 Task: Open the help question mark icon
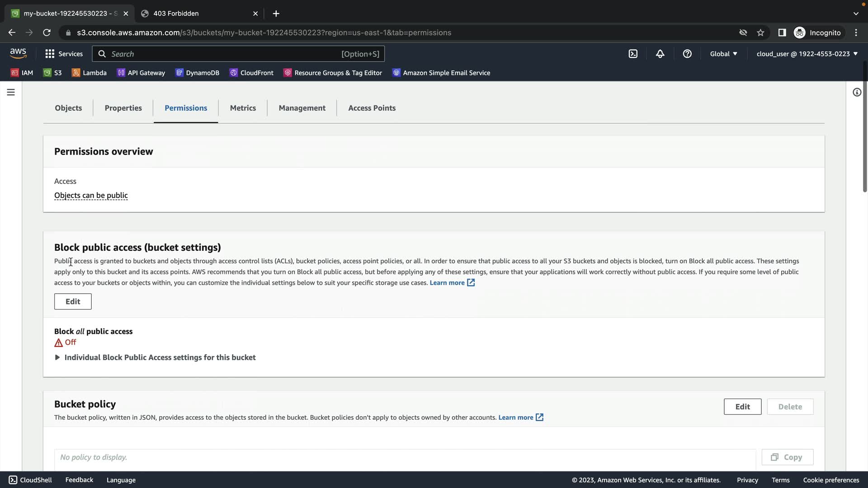tap(687, 54)
